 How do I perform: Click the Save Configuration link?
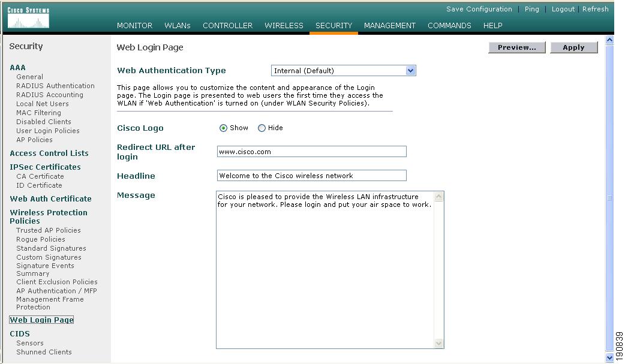pyautogui.click(x=479, y=9)
